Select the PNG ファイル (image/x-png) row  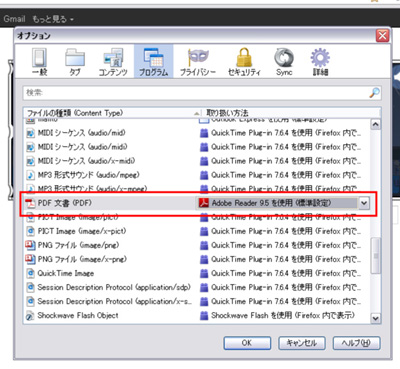(197, 259)
